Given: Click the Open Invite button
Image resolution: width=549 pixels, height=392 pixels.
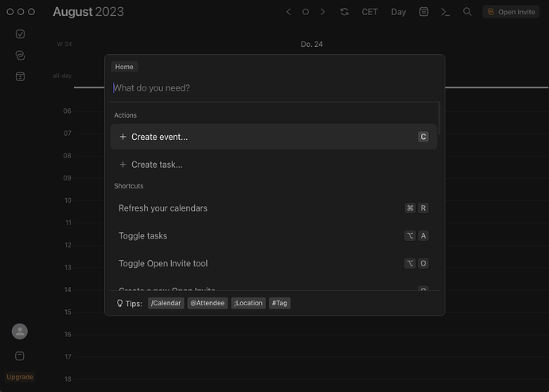Looking at the screenshot, I should coord(511,12).
